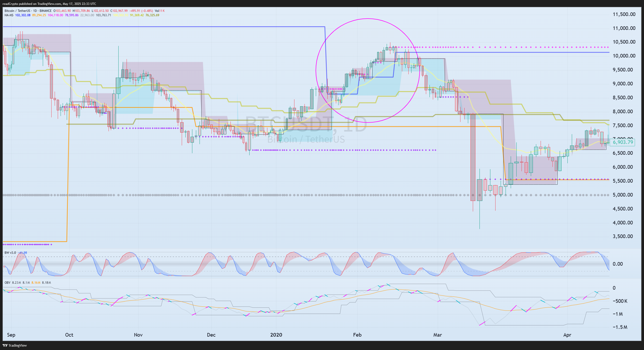The height and width of the screenshot is (350, 644).
Task: Click the 11,500.00 price axis label
Action: coord(624,14)
